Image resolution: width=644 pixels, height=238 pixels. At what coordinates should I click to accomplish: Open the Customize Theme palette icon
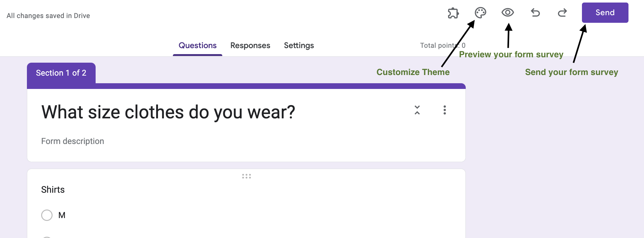click(480, 13)
